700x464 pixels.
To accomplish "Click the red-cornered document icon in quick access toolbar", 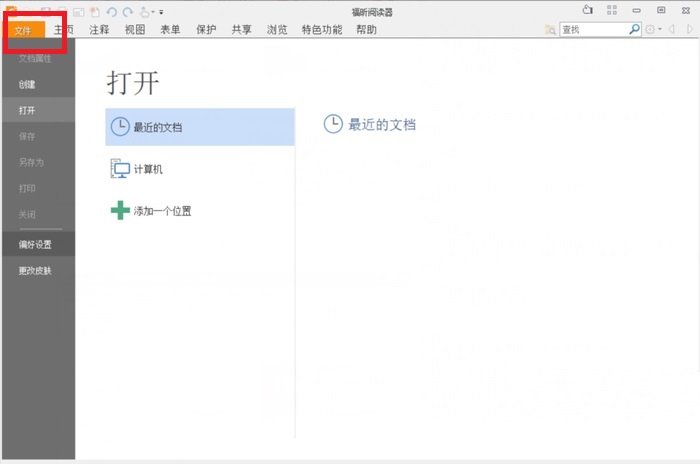I will [95, 12].
